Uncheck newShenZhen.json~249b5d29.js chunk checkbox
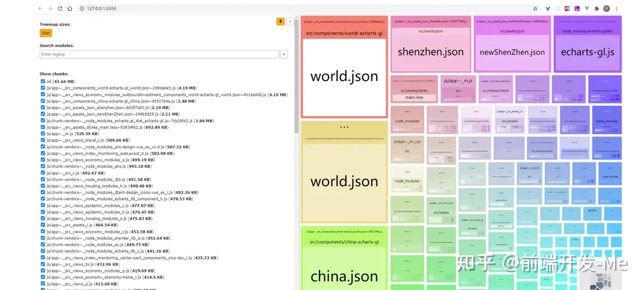 tap(43, 114)
